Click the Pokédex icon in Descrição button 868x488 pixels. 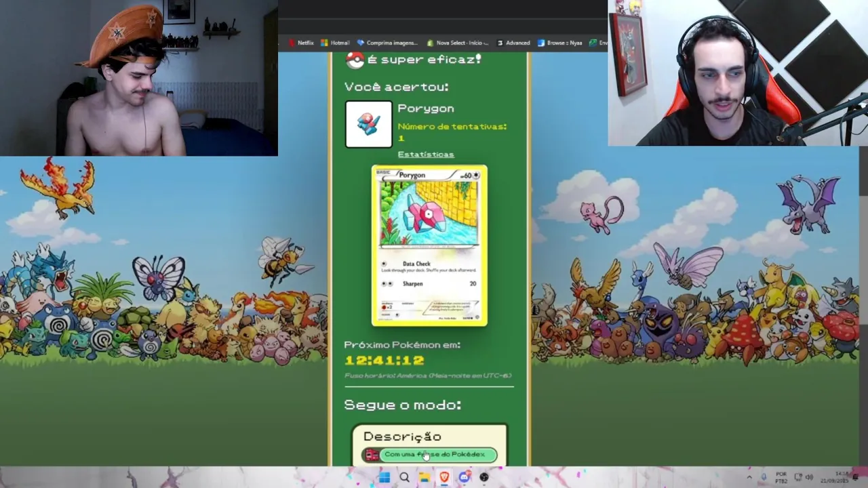pyautogui.click(x=371, y=455)
